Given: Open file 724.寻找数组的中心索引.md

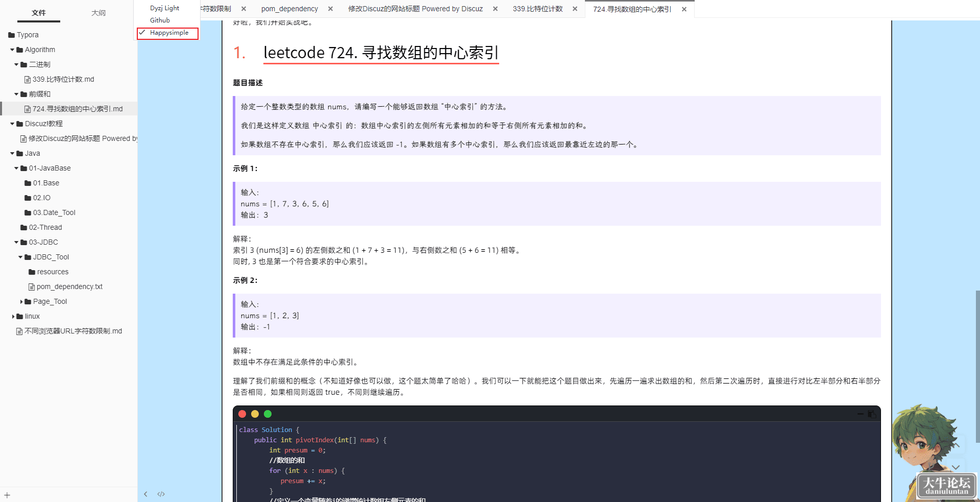Looking at the screenshot, I should tap(73, 109).
